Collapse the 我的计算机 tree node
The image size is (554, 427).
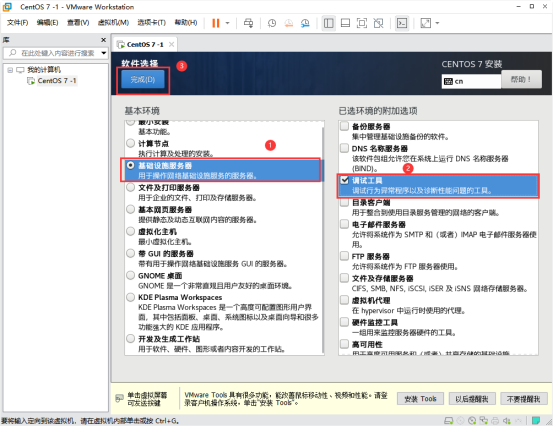10,70
